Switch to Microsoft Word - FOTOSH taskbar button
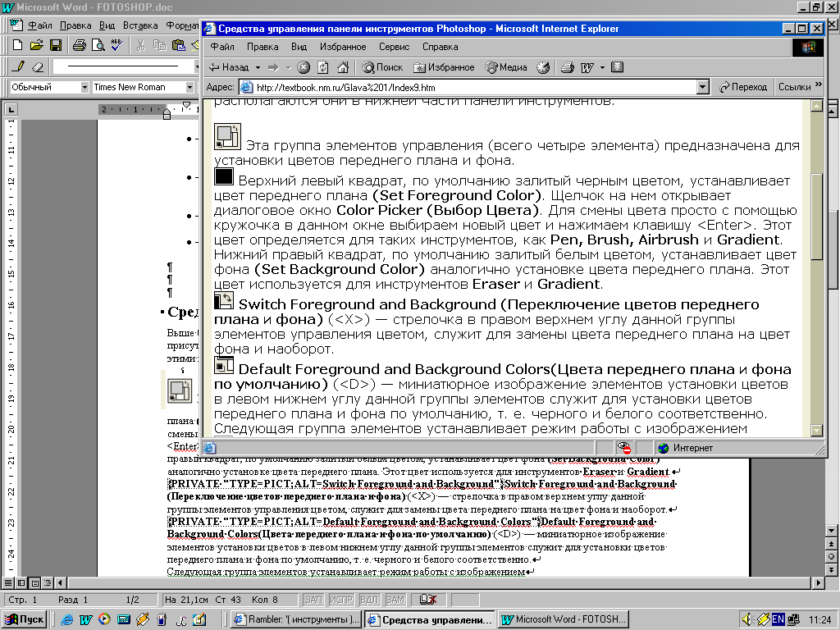The width and height of the screenshot is (840, 630). click(563, 620)
